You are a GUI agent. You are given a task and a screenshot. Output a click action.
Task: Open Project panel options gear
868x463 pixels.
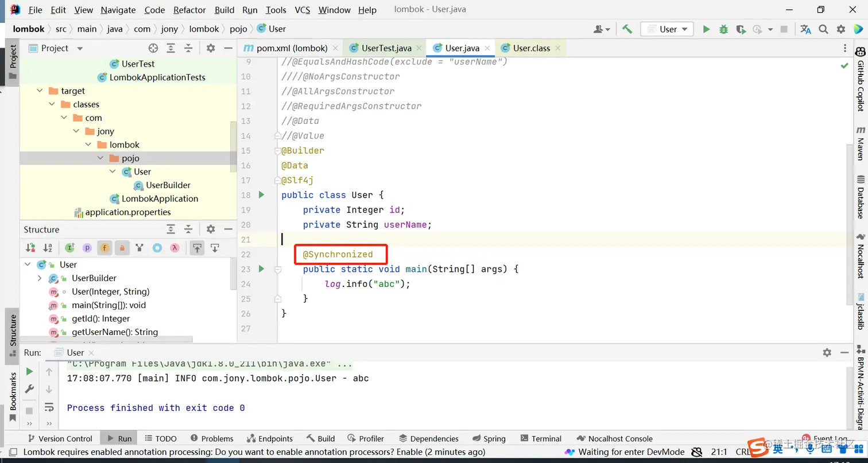211,48
